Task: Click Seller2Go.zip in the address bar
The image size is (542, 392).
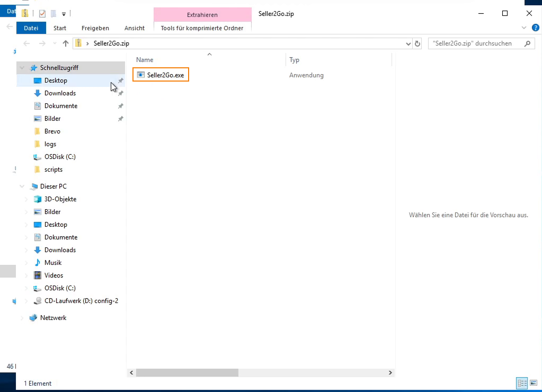Action: coord(111,43)
